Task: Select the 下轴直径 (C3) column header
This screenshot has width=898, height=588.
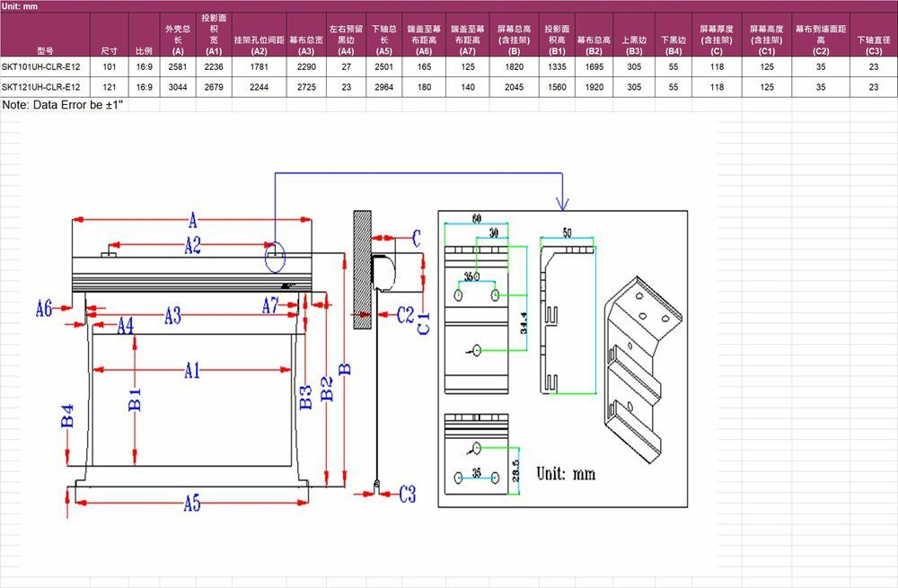Action: click(x=874, y=45)
